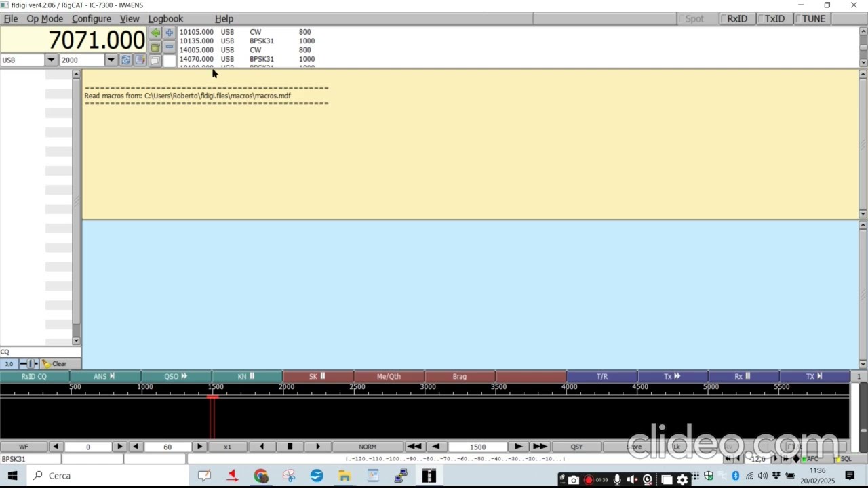Click the -12,0 squelch value field
Viewport: 868px width, 488px height.
coord(757,459)
